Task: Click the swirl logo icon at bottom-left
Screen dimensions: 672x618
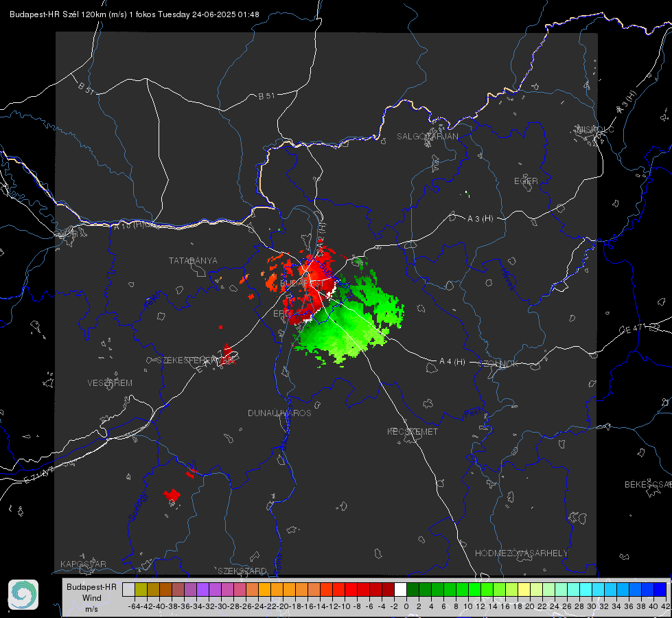Action: click(23, 595)
